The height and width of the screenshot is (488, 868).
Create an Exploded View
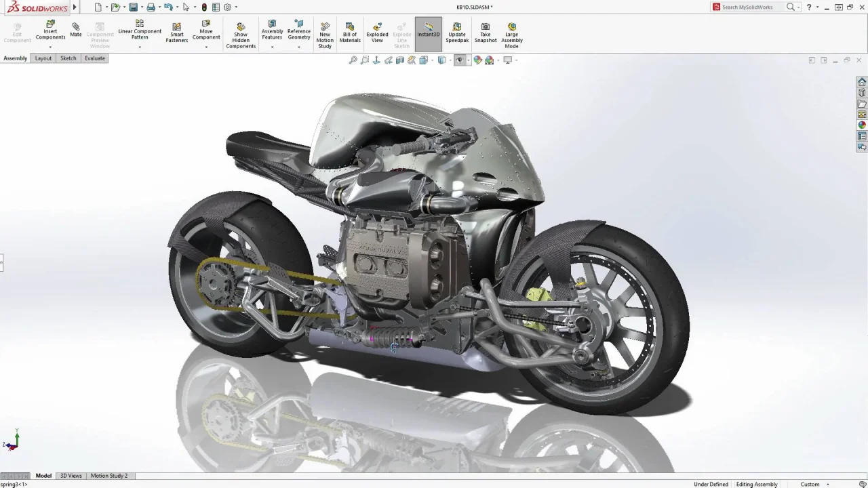(377, 33)
